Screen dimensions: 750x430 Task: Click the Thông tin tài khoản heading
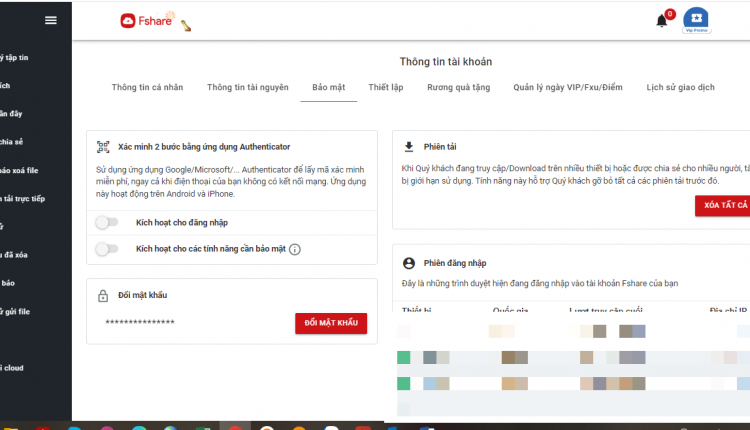pyautogui.click(x=446, y=62)
